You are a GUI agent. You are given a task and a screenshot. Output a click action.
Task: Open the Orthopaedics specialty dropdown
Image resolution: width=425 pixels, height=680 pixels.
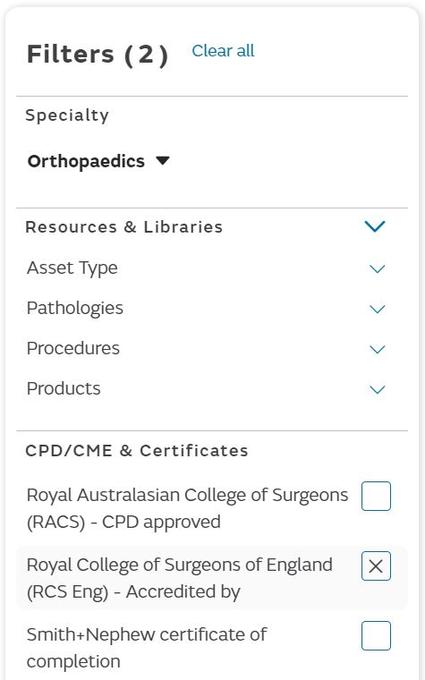point(98,161)
